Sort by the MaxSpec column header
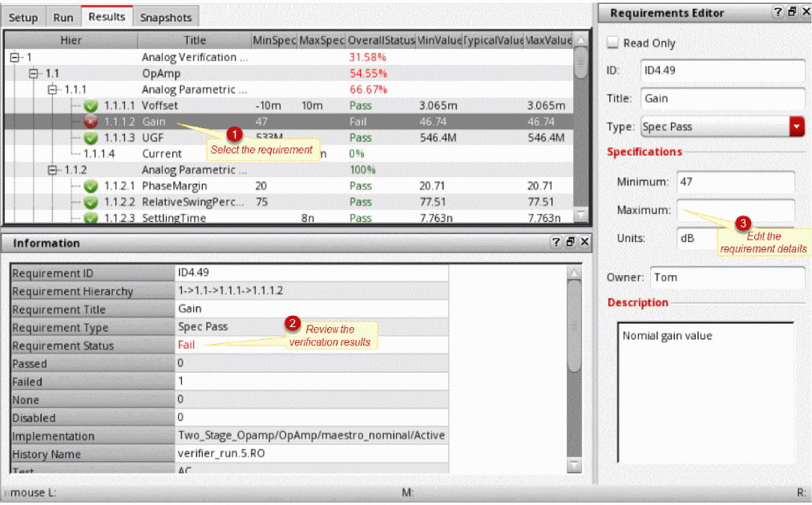The width and height of the screenshot is (812, 505). [321, 40]
